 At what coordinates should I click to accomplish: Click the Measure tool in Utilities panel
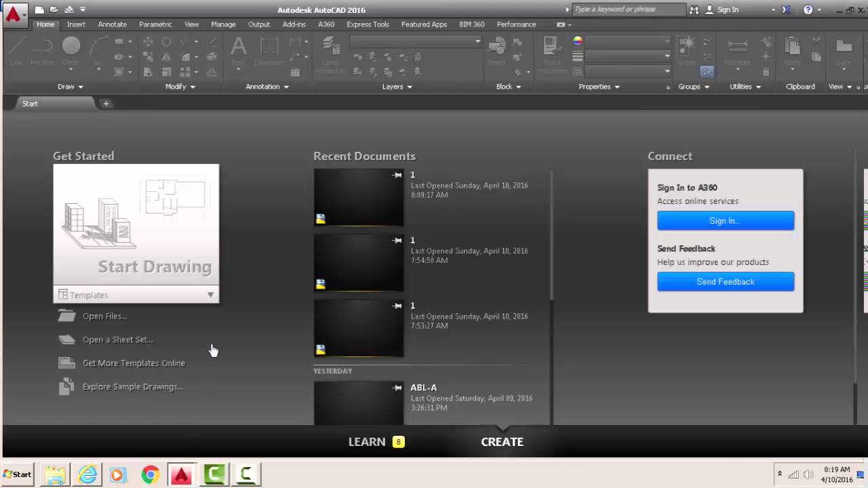point(737,52)
